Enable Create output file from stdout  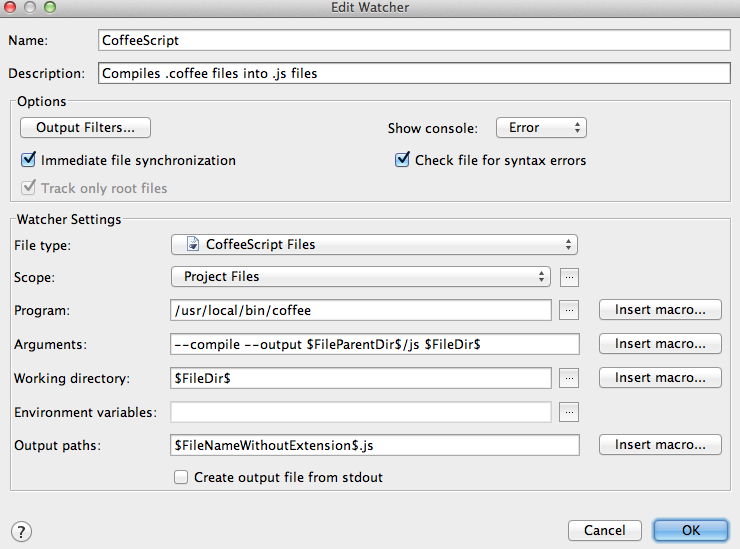pyautogui.click(x=181, y=477)
